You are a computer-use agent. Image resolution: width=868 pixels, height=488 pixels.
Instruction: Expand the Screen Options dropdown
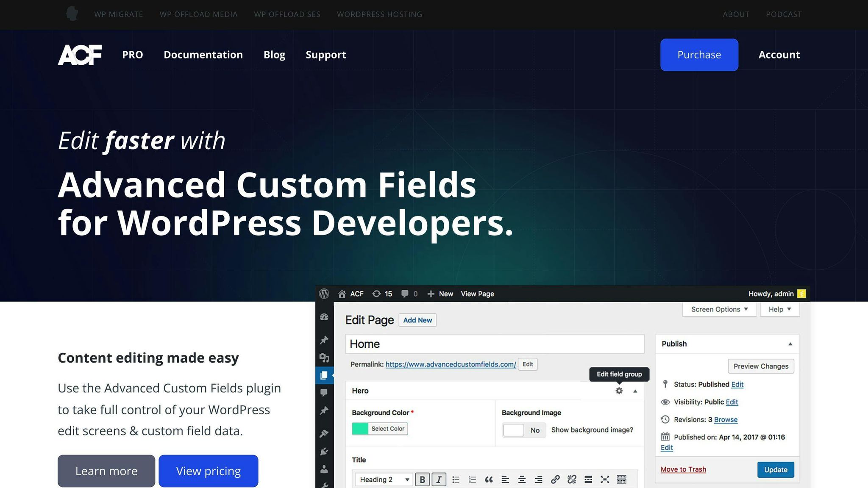719,309
